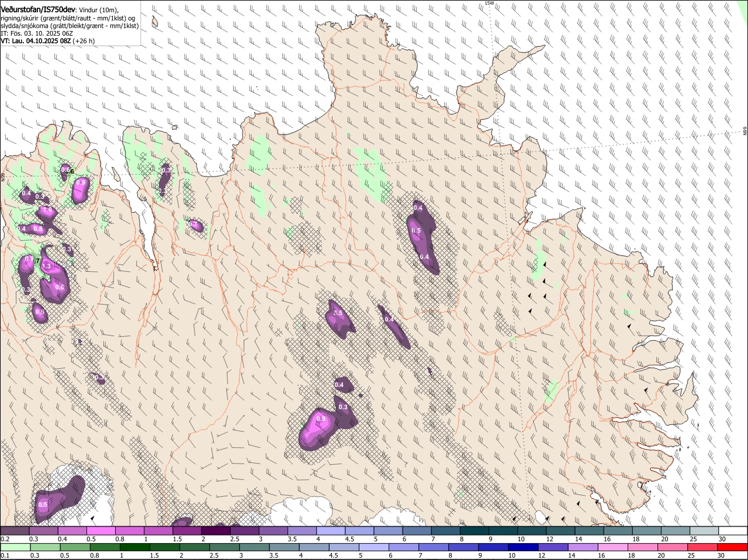Click the 15W longitude label at map top
Viewport: 748px width, 560px height.
pyautogui.click(x=489, y=3)
